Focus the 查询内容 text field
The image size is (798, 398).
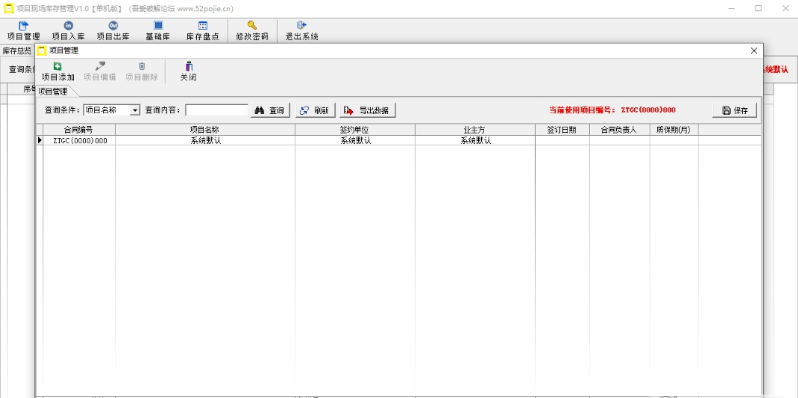pyautogui.click(x=216, y=110)
